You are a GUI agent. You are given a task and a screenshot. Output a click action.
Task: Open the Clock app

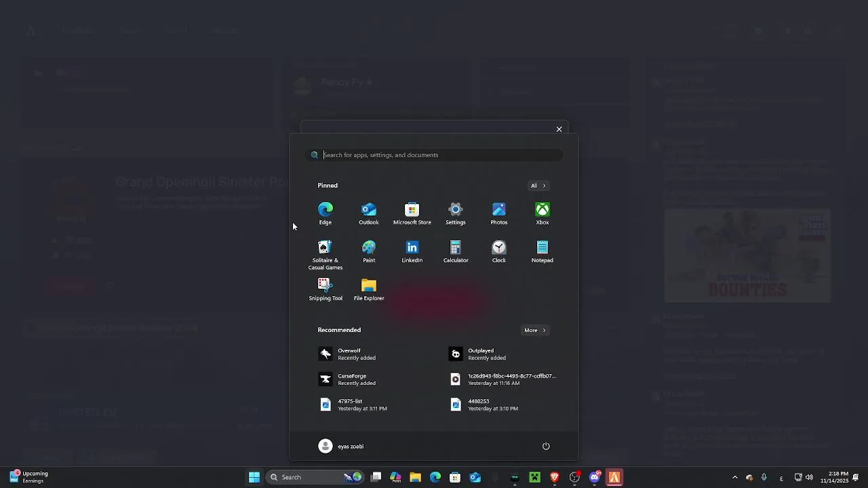point(499,251)
